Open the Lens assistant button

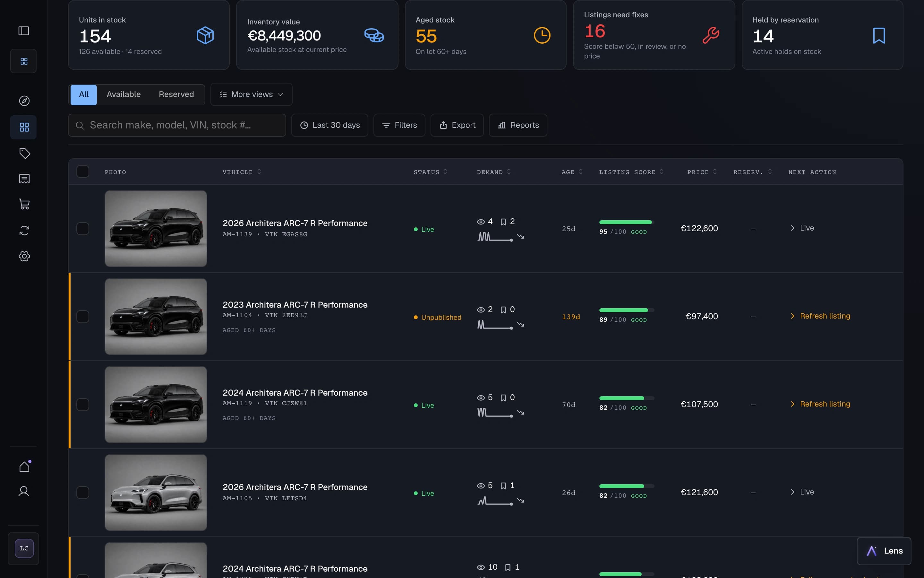pos(884,551)
